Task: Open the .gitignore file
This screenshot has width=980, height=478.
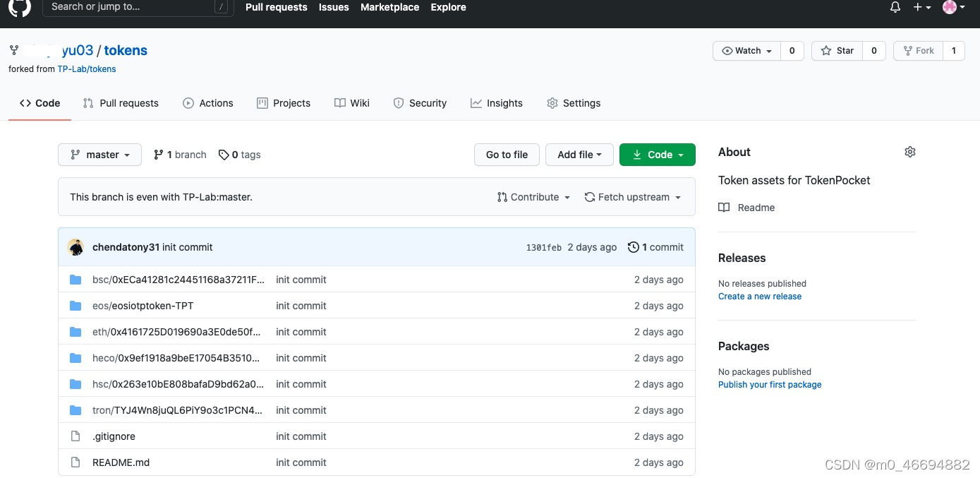Action: [x=114, y=436]
